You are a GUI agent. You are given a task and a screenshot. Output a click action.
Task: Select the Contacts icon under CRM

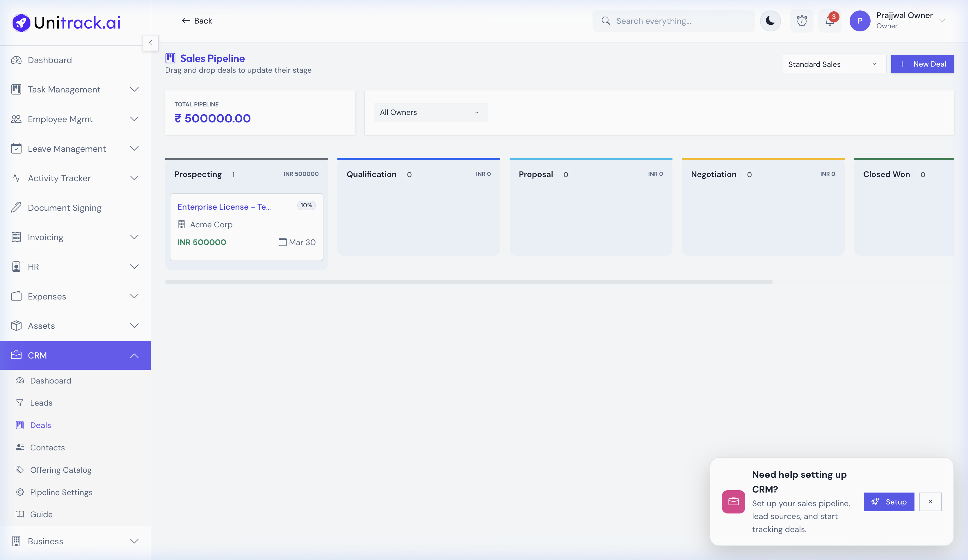point(20,447)
